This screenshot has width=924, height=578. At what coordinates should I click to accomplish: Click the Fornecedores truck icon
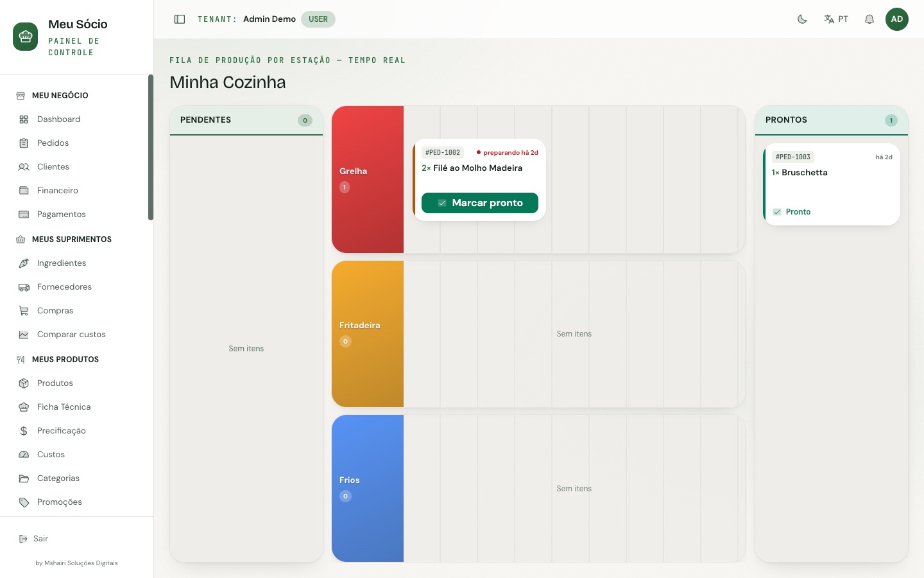(24, 287)
